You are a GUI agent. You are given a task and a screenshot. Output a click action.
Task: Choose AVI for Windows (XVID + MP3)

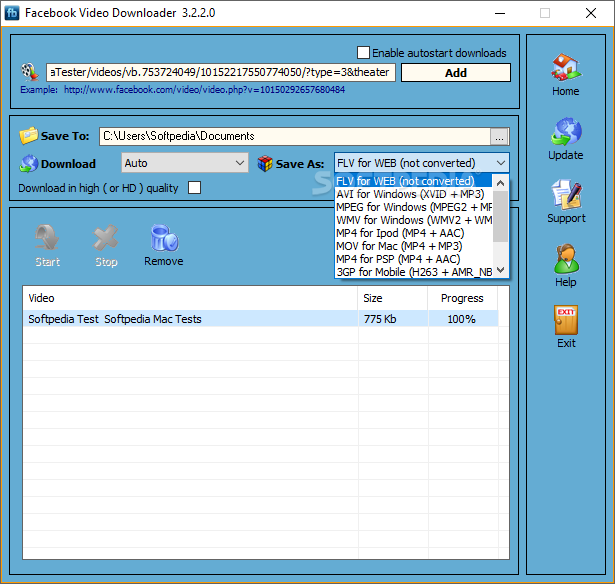click(x=414, y=194)
